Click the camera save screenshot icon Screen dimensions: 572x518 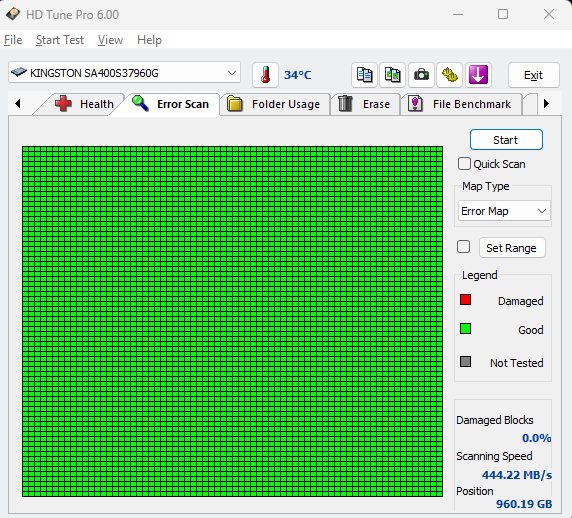click(x=421, y=75)
